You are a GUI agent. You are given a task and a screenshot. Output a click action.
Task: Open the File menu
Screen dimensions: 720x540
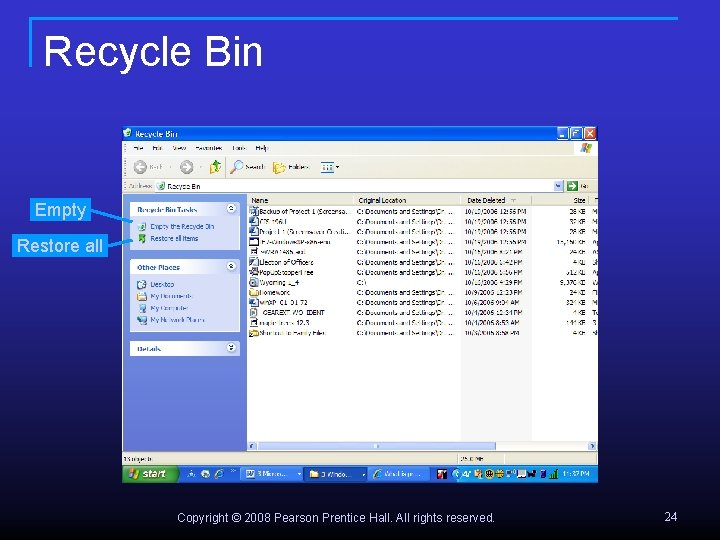138,148
